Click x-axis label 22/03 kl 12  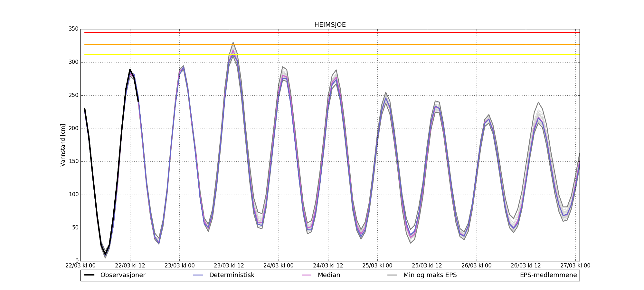click(130, 266)
